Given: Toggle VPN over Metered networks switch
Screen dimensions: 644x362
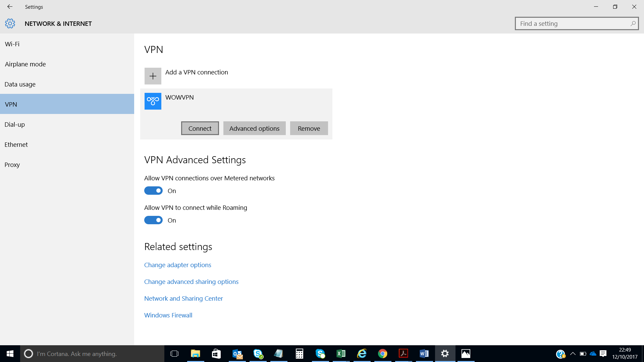Looking at the screenshot, I should tap(153, 191).
